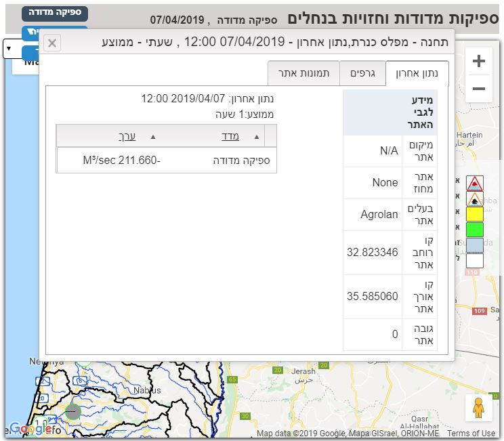Click the מידע לגבי האתר header
The width and height of the screenshot is (504, 441).
pyautogui.click(x=390, y=112)
